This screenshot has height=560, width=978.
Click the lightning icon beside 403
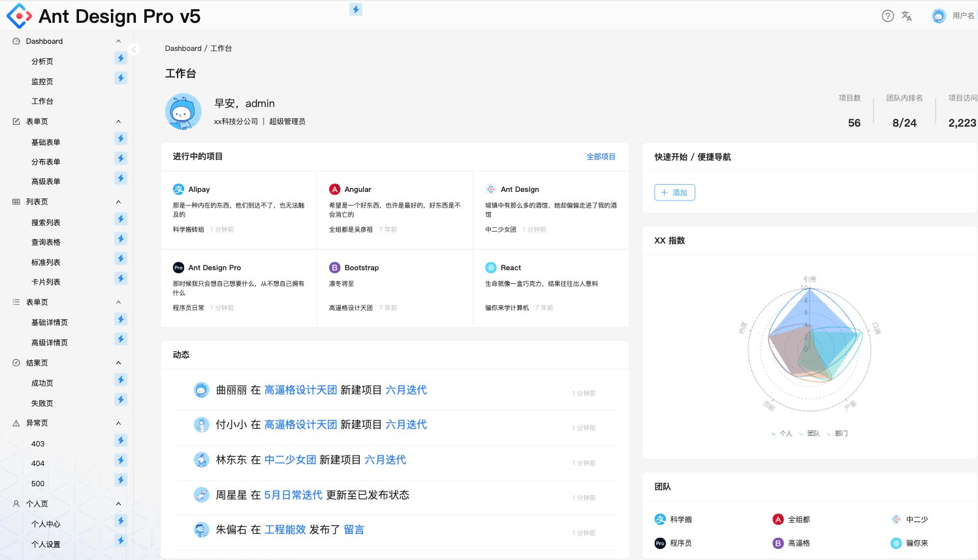(121, 440)
